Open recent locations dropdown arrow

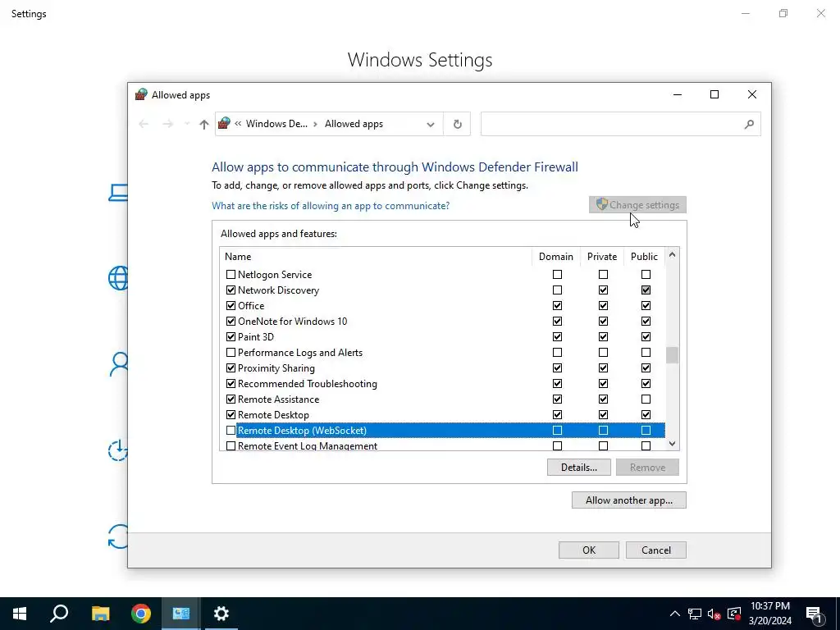(186, 125)
